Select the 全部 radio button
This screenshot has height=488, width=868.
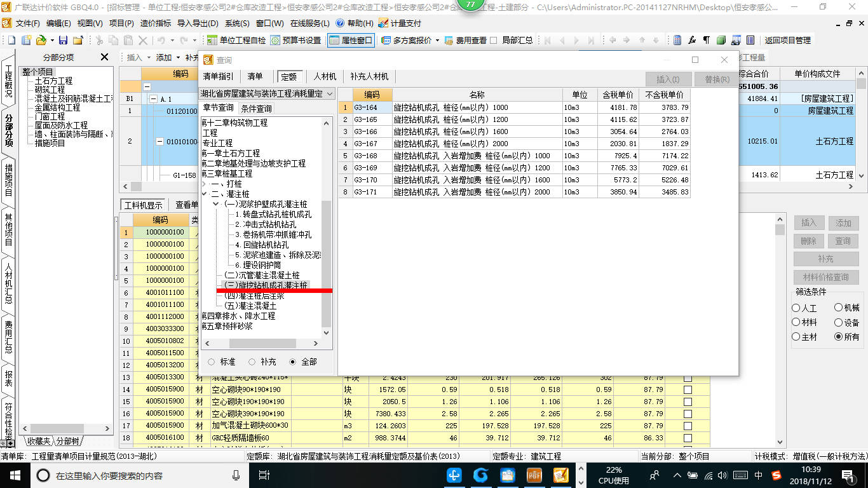[x=292, y=362]
